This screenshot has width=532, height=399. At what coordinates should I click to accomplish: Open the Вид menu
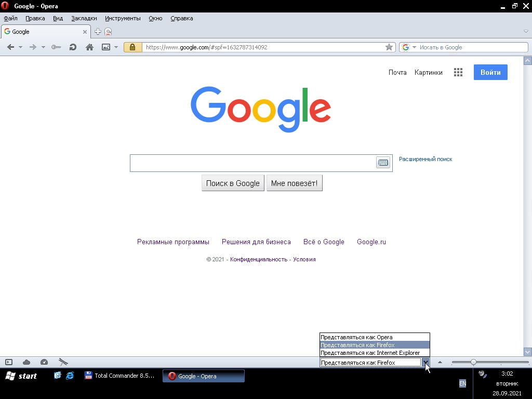coord(58,18)
